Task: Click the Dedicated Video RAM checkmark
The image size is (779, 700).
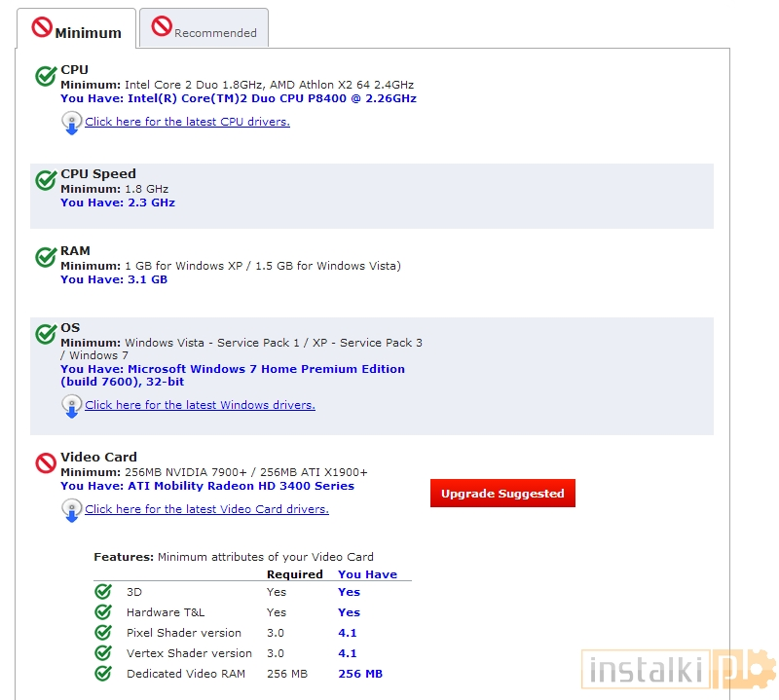Action: [x=103, y=674]
